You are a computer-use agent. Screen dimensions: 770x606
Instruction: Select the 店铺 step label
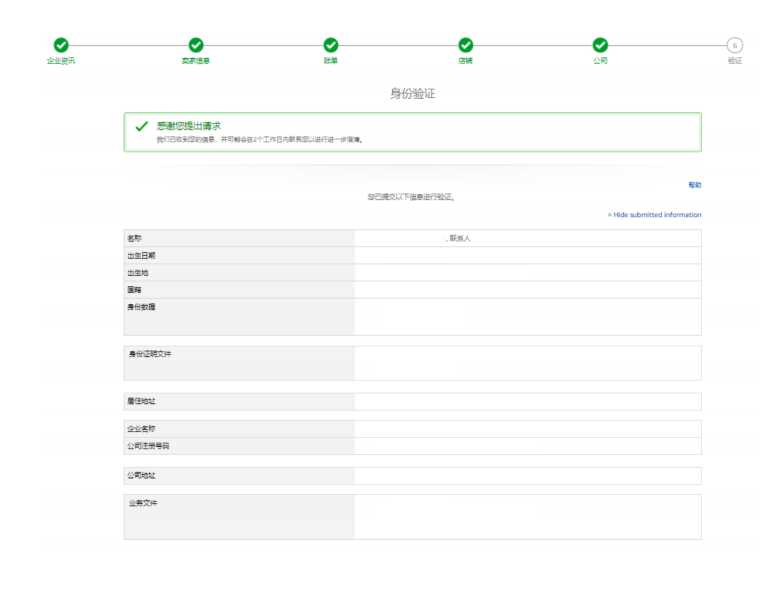466,60
